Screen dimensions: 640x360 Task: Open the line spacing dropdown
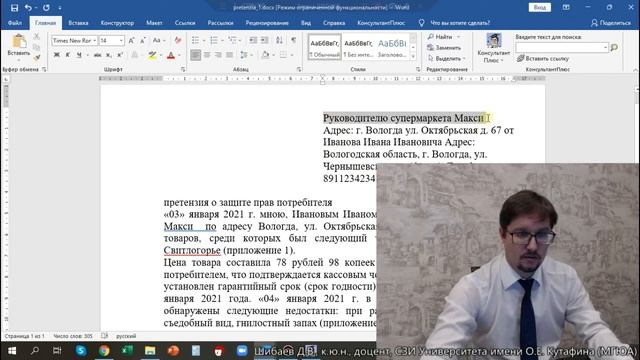pos(251,55)
